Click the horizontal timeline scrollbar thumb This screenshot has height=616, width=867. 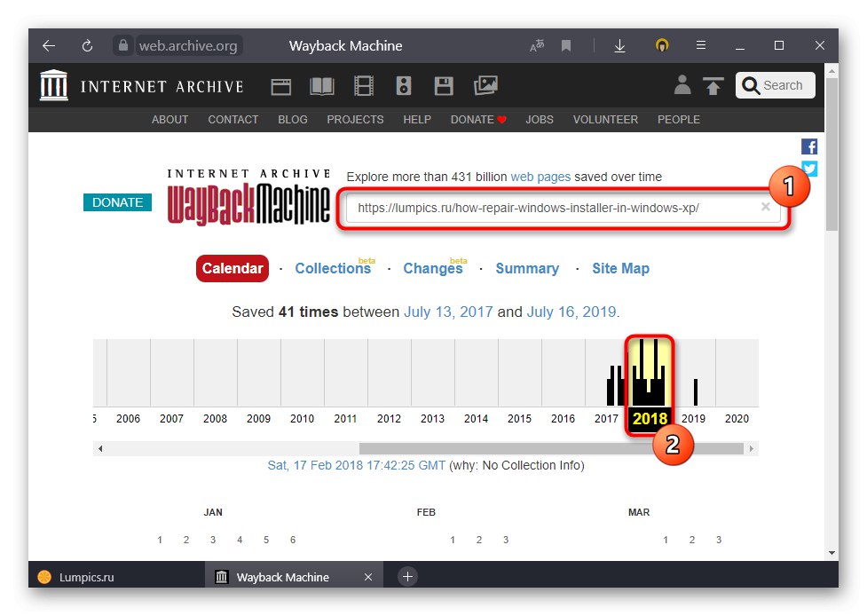pyautogui.click(x=551, y=448)
